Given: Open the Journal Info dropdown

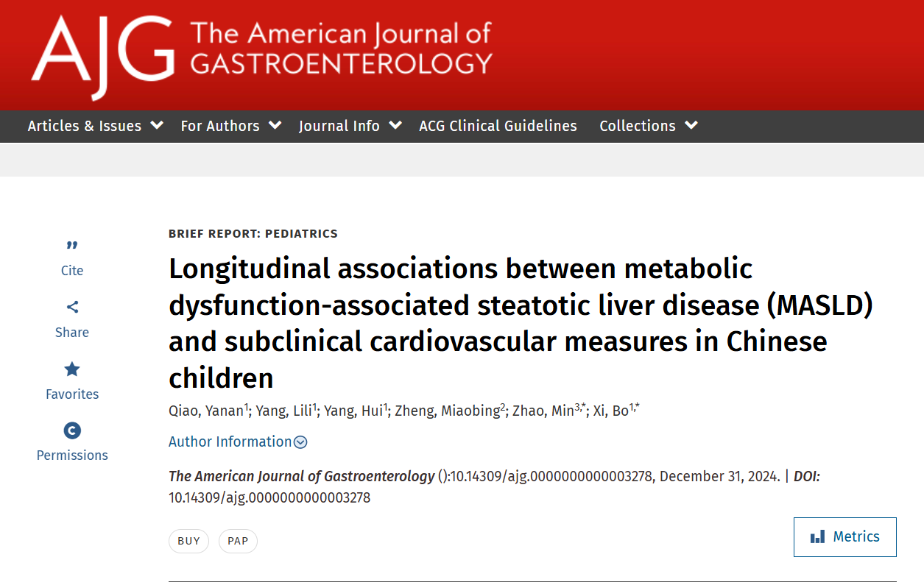Looking at the screenshot, I should coord(350,126).
